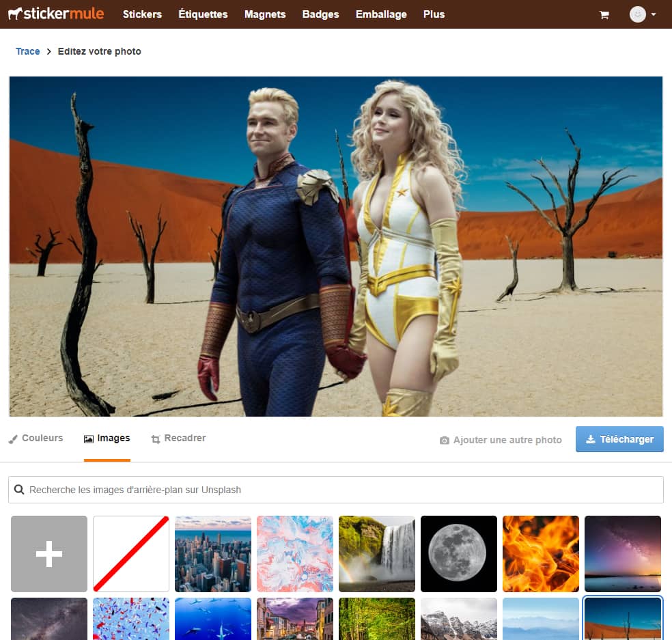Image resolution: width=672 pixels, height=640 pixels.
Task: Remove background with red slash tile
Action: [x=131, y=553]
